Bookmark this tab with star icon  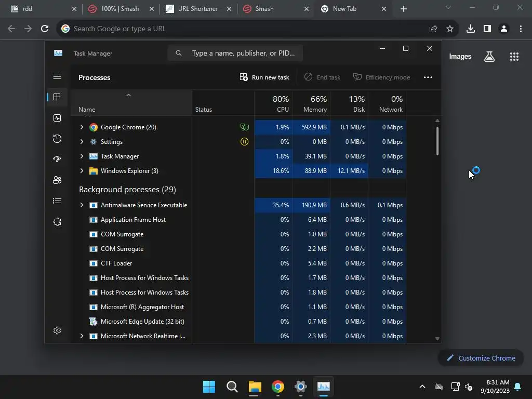pyautogui.click(x=450, y=29)
